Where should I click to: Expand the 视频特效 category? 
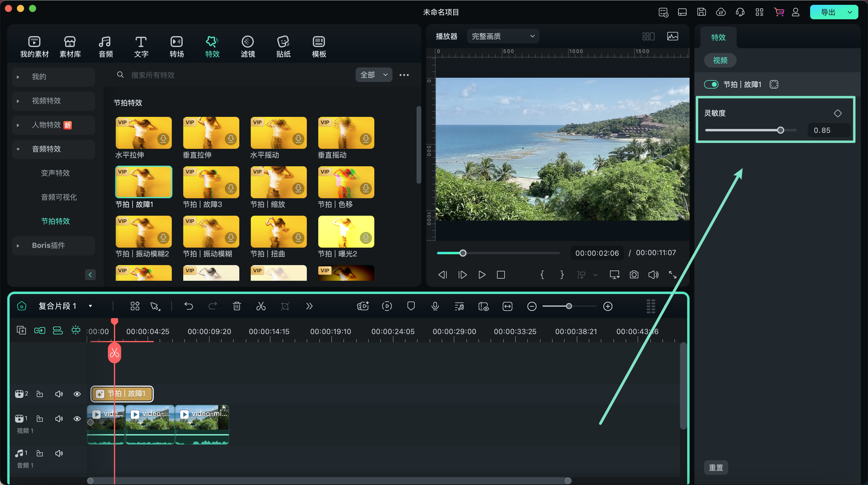[x=46, y=101]
